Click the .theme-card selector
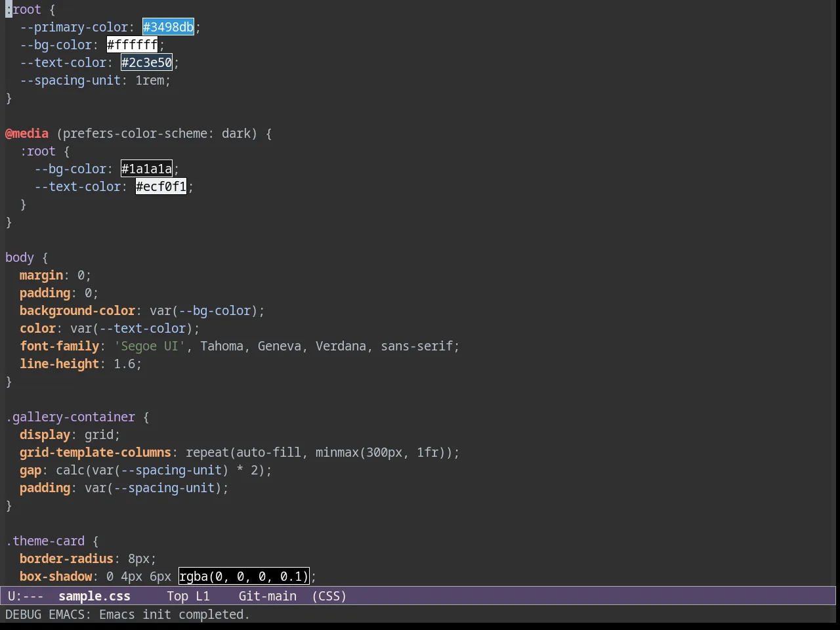 click(x=45, y=541)
